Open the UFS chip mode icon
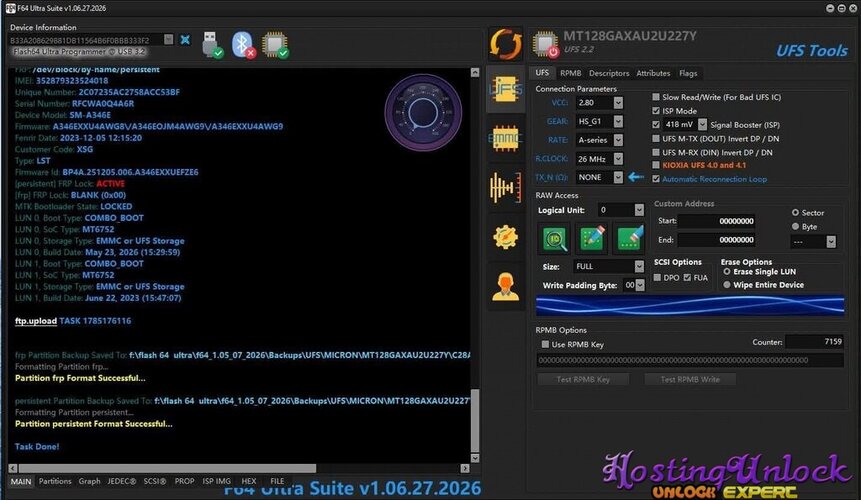 pyautogui.click(x=506, y=90)
